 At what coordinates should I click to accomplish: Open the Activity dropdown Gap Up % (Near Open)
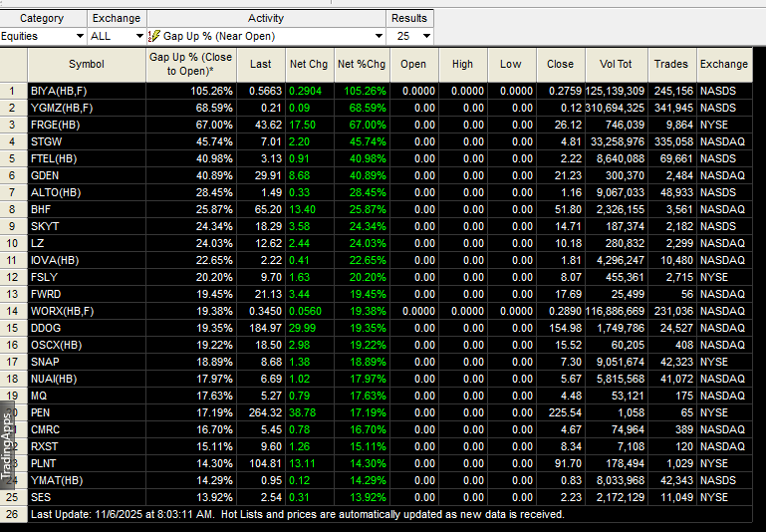pyautogui.click(x=266, y=36)
